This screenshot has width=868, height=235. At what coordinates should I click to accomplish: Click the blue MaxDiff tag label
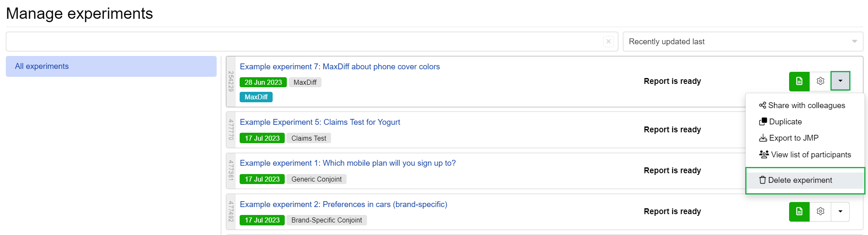(256, 97)
